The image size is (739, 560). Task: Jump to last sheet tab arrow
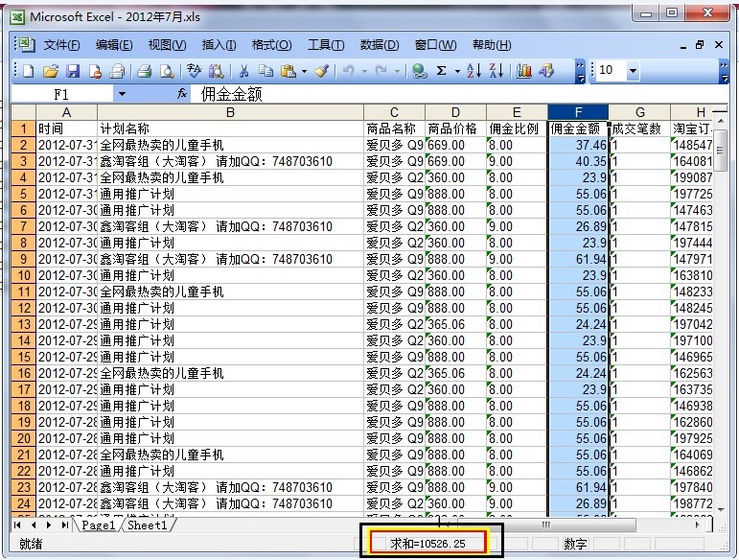pyautogui.click(x=64, y=525)
